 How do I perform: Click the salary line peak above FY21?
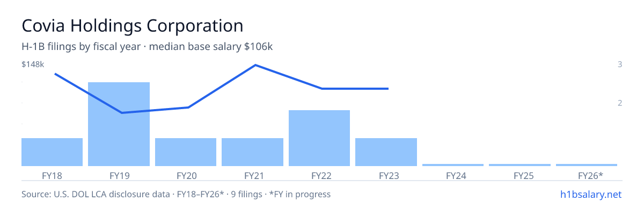pyautogui.click(x=255, y=65)
